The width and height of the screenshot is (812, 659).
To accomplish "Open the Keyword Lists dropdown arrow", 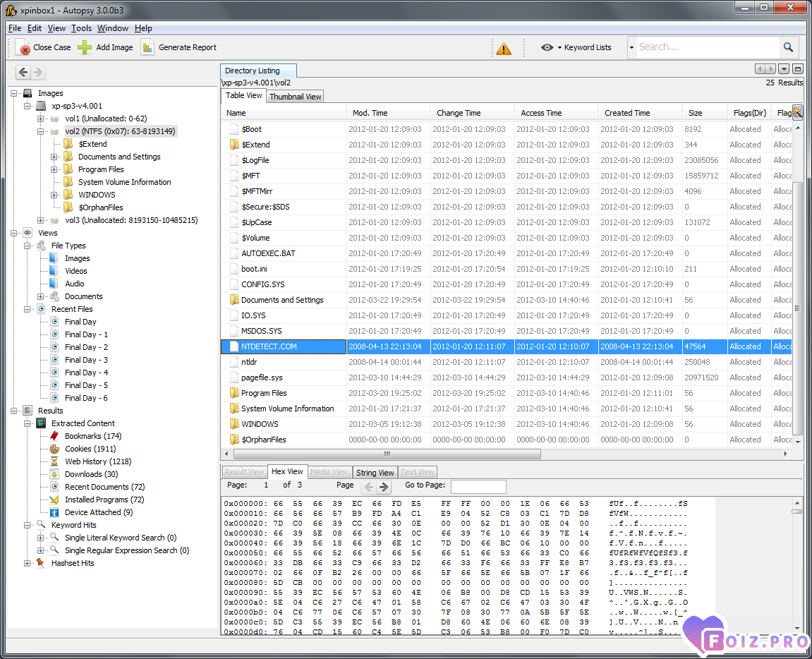I will click(x=560, y=48).
